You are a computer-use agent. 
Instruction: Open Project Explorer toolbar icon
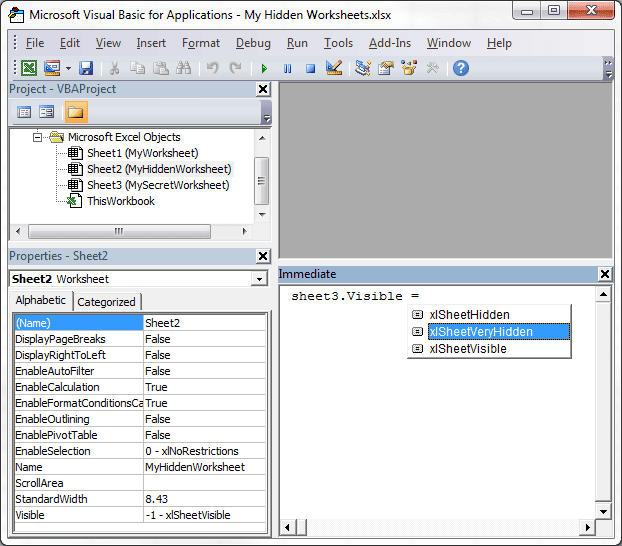point(363,68)
